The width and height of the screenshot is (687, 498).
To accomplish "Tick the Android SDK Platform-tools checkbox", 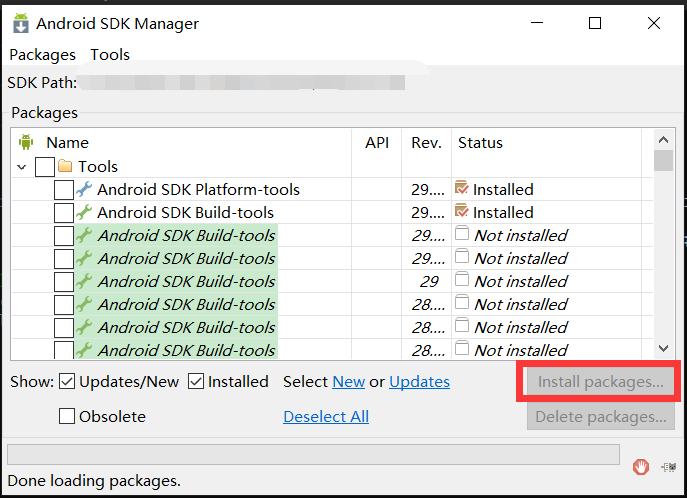I will click(64, 190).
